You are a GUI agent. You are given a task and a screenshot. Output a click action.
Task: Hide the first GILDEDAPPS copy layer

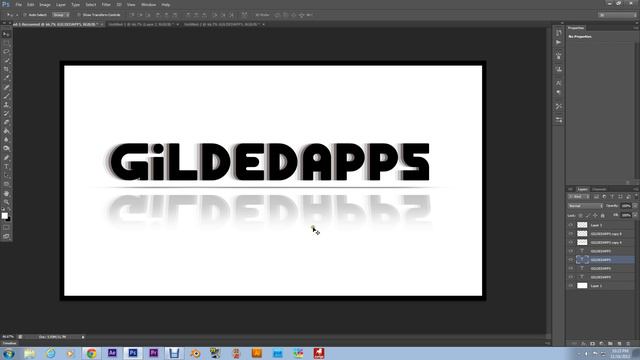point(571,233)
